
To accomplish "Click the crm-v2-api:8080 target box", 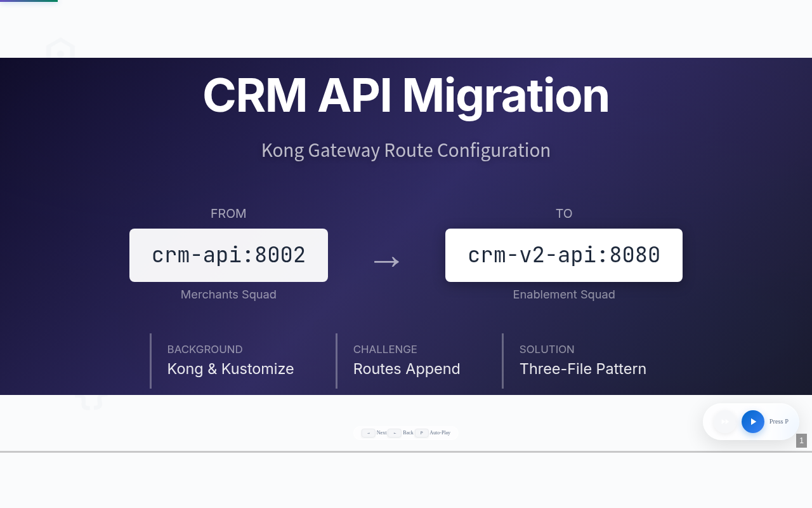I will (x=564, y=255).
